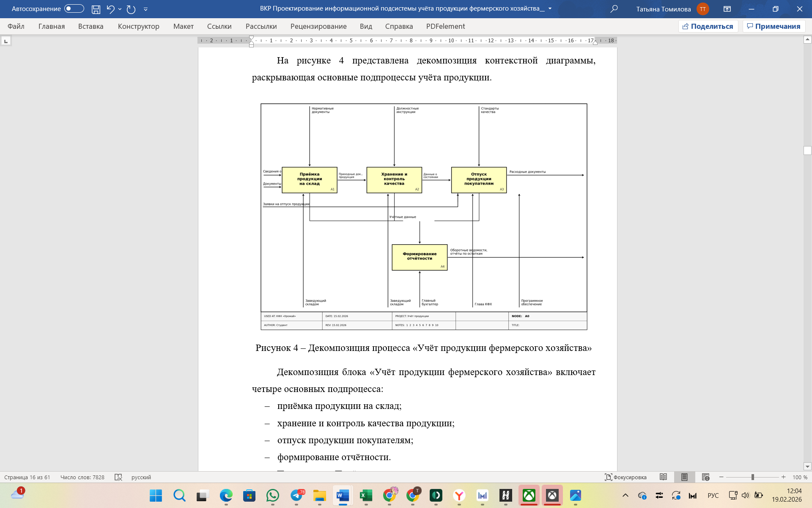812x508 pixels.
Task: Click the spelling check icon in status bar
Action: click(118, 477)
